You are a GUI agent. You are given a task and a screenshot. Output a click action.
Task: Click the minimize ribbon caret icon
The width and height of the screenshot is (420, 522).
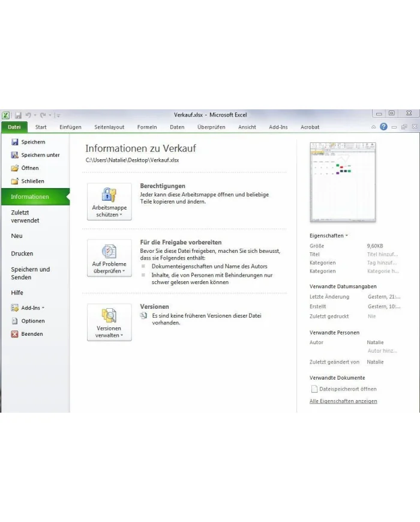coord(373,127)
